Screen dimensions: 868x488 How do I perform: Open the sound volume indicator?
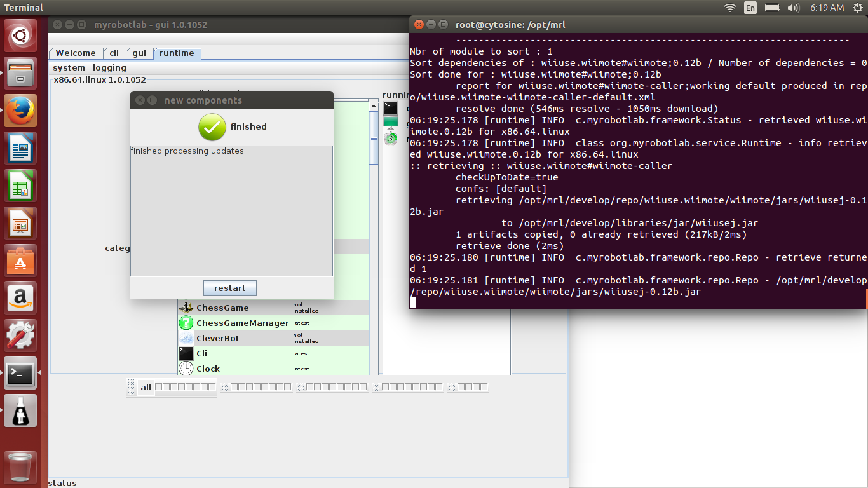point(793,8)
